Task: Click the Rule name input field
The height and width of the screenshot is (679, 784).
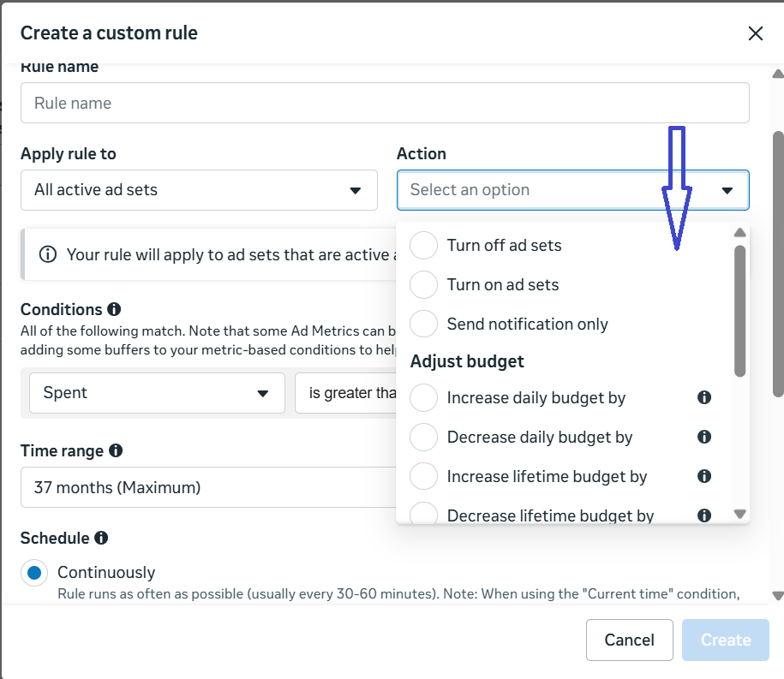Action: point(385,102)
